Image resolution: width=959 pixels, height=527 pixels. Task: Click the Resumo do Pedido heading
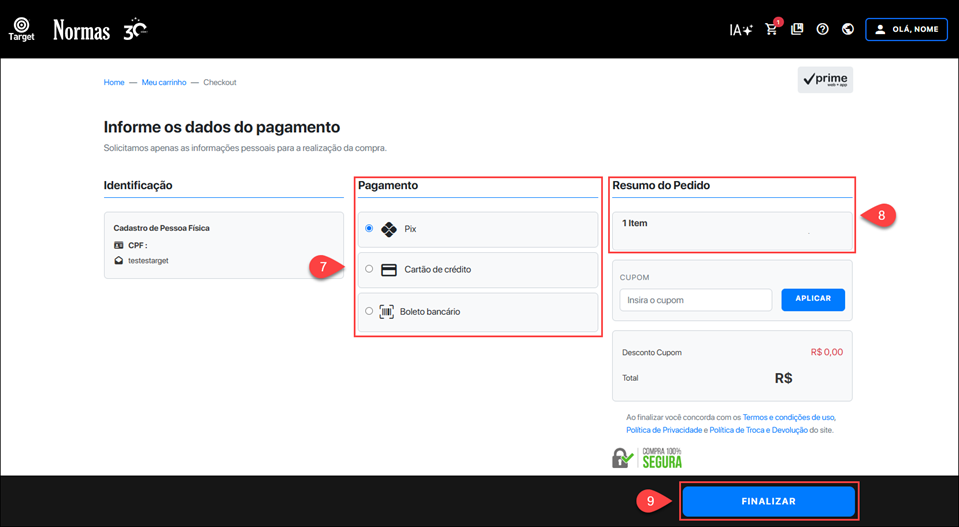point(661,185)
